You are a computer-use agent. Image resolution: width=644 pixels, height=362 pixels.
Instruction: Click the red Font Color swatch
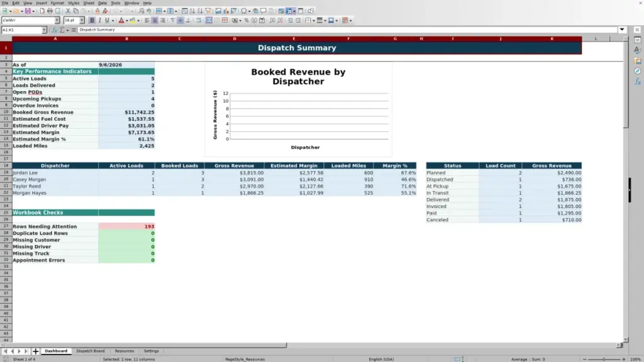tap(121, 20)
